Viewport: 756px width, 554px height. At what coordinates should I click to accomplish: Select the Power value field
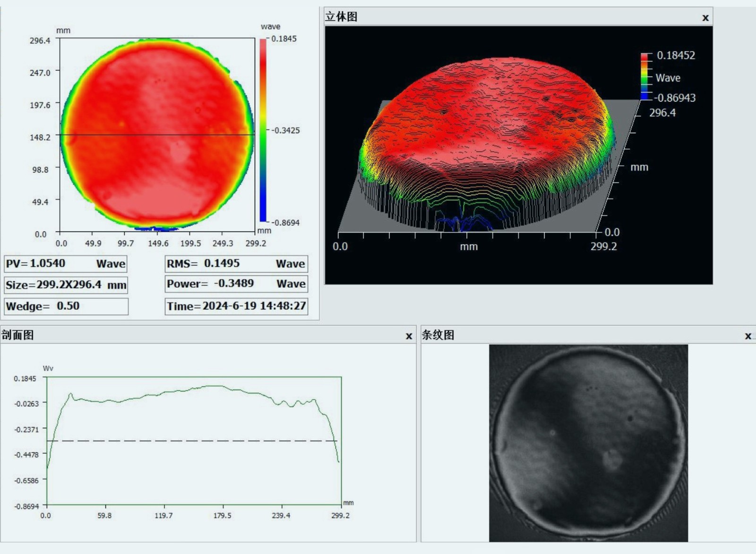tap(236, 284)
